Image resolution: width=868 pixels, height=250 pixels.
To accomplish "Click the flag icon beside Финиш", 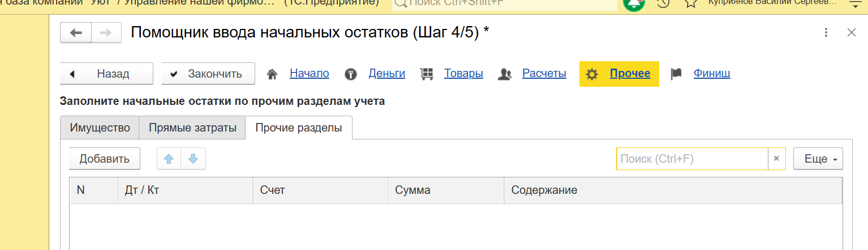I will (676, 74).
